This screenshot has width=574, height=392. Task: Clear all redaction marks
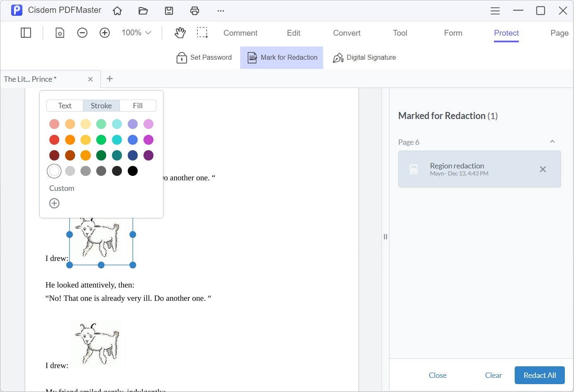click(x=493, y=375)
